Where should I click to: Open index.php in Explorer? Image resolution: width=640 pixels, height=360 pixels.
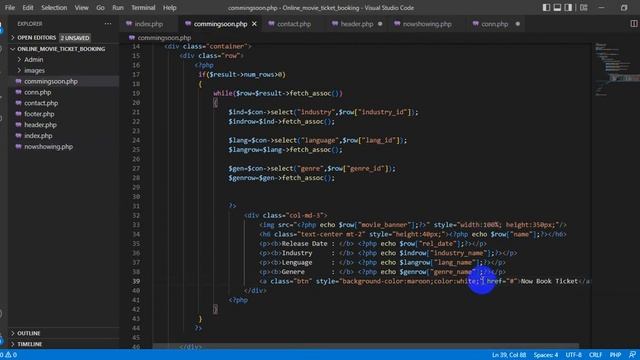38,136
